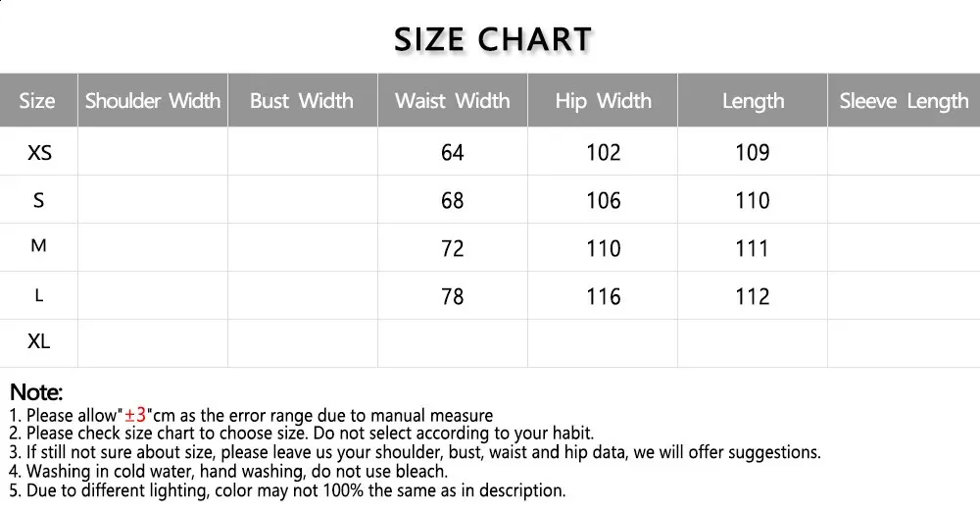Select the S hip width value 106

pos(604,201)
